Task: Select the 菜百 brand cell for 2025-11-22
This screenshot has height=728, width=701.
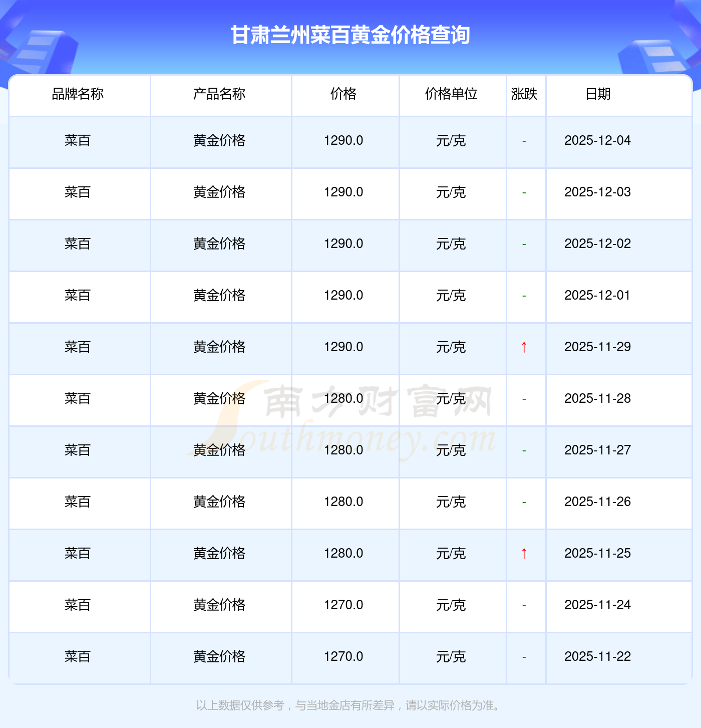Action: click(78, 657)
